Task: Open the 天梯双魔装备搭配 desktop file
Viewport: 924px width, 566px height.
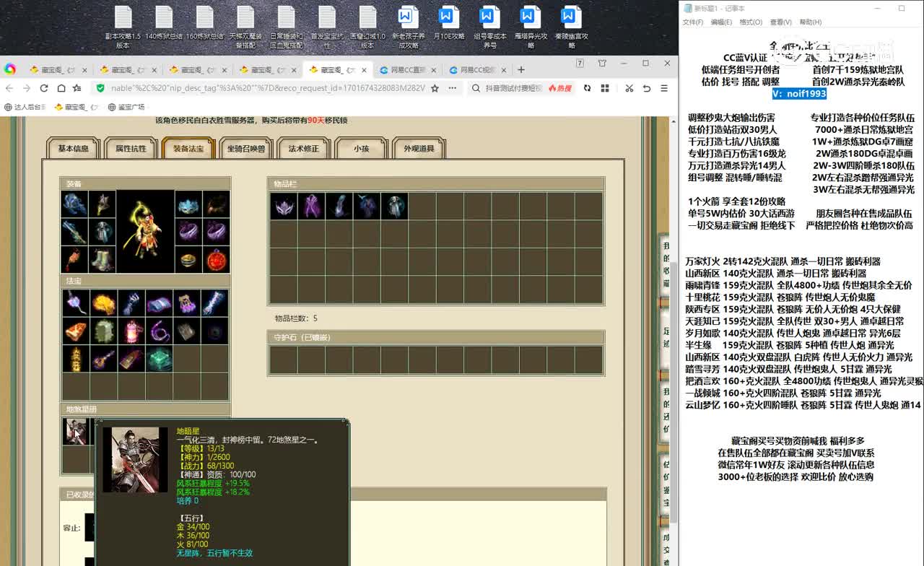Action: click(x=245, y=27)
